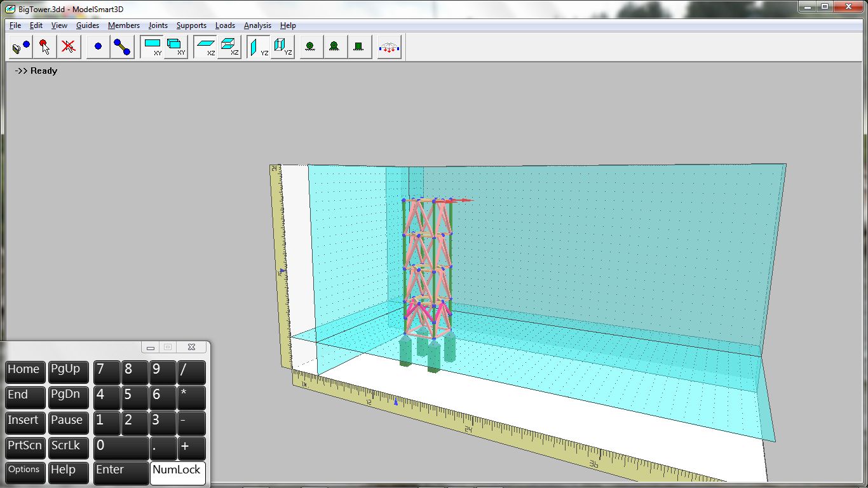Select the add joint tool (blue dot)
Viewport: 868px width, 488px height.
98,47
